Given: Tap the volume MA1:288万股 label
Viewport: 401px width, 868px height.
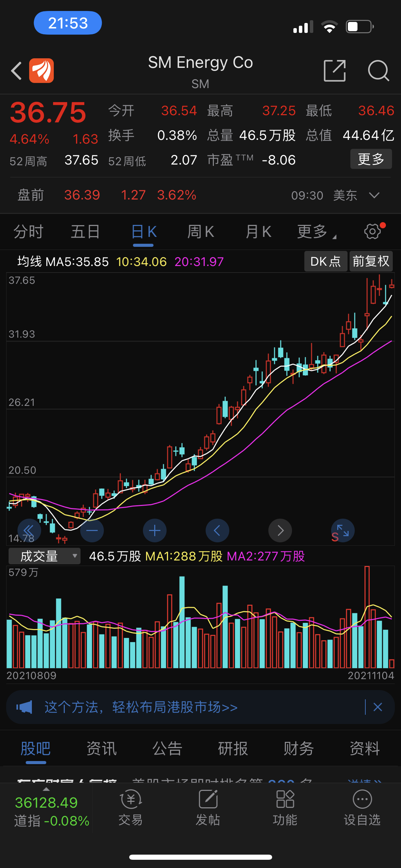Looking at the screenshot, I should [184, 556].
